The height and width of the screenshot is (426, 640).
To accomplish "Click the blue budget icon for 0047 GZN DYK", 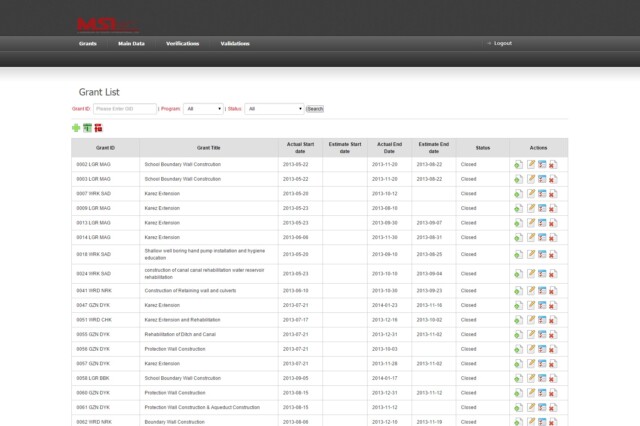I will [542, 304].
